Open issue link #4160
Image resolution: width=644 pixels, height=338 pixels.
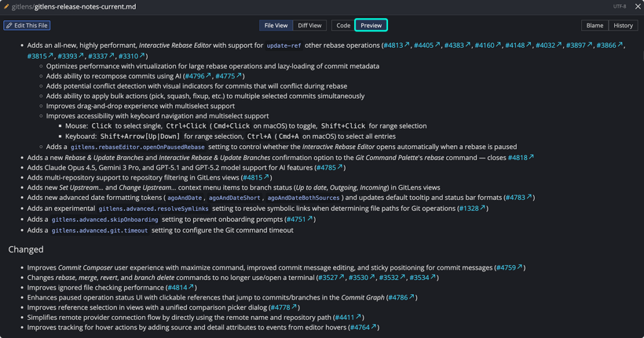click(487, 45)
